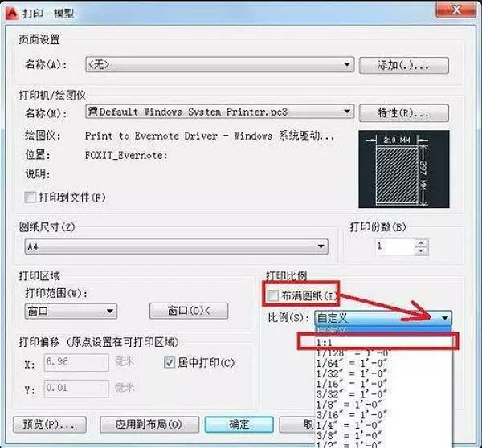Choose 1/4" = 1'-0" scale option

tap(349, 426)
